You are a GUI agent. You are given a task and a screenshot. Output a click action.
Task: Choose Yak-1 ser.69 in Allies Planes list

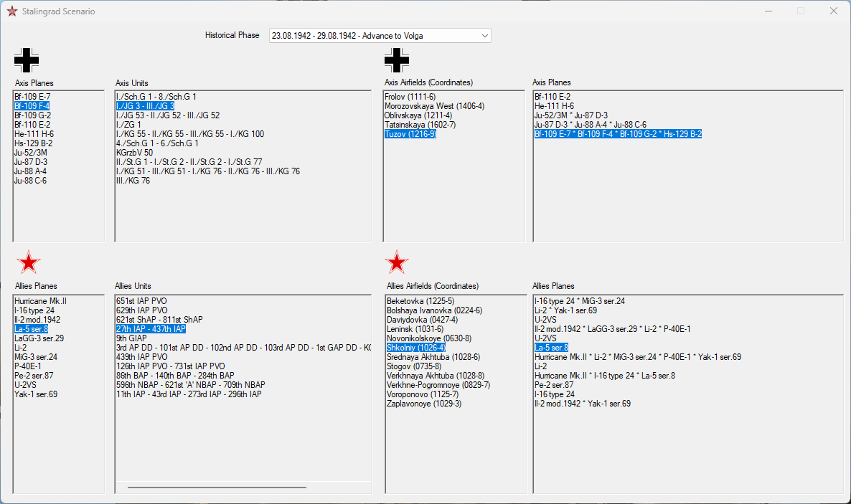click(36, 394)
